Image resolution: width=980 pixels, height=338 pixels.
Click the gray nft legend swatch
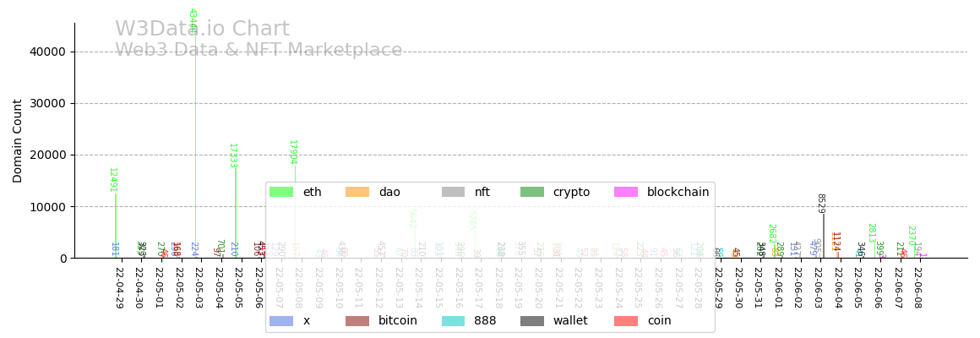pos(453,193)
